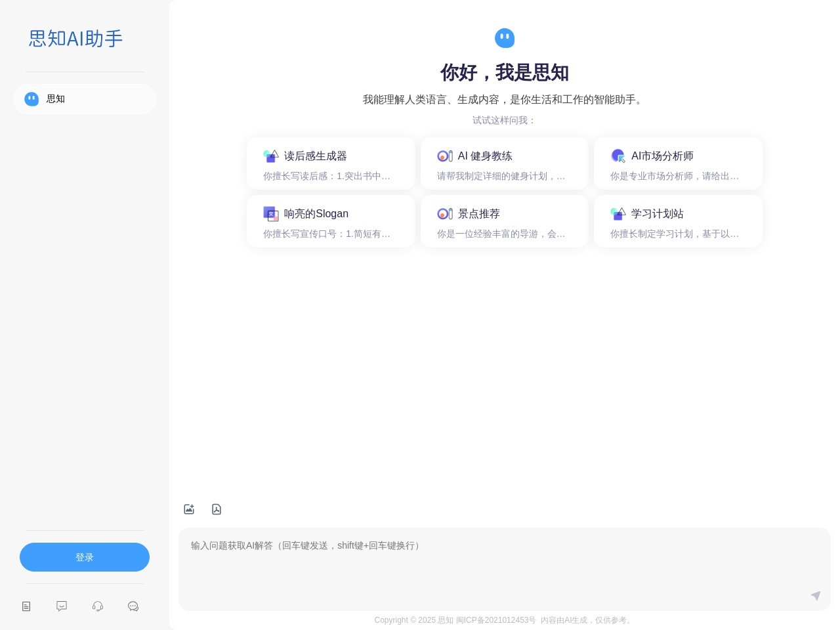The height and width of the screenshot is (630, 840).
Task: Open the 响亮的Slogan prompt card
Action: 331,221
